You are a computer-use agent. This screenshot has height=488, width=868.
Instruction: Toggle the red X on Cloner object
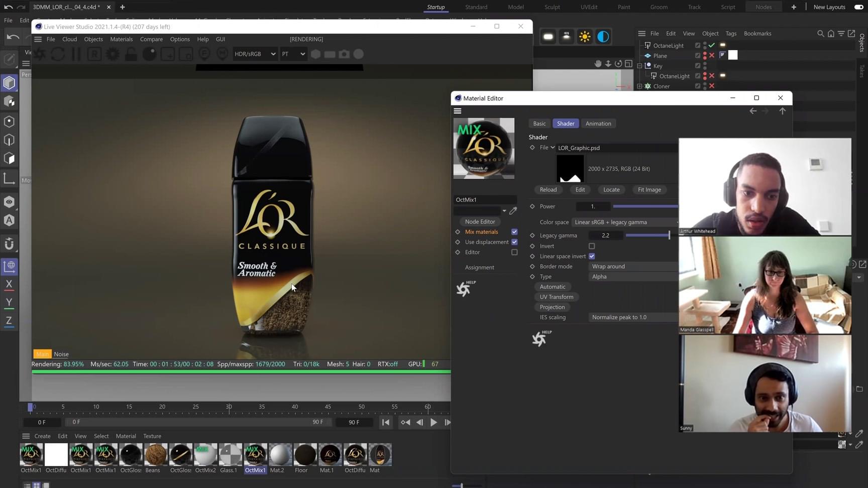coord(712,86)
